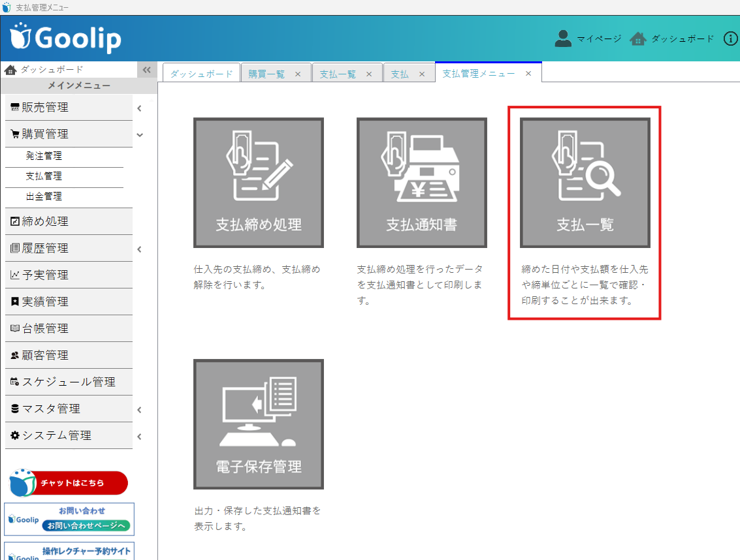Click the お問い合わせページへ button
This screenshot has width=740, height=560.
tap(86, 525)
